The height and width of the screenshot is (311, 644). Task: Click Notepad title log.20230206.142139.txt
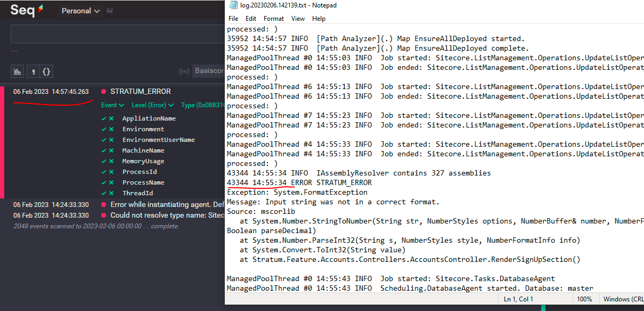click(x=288, y=5)
